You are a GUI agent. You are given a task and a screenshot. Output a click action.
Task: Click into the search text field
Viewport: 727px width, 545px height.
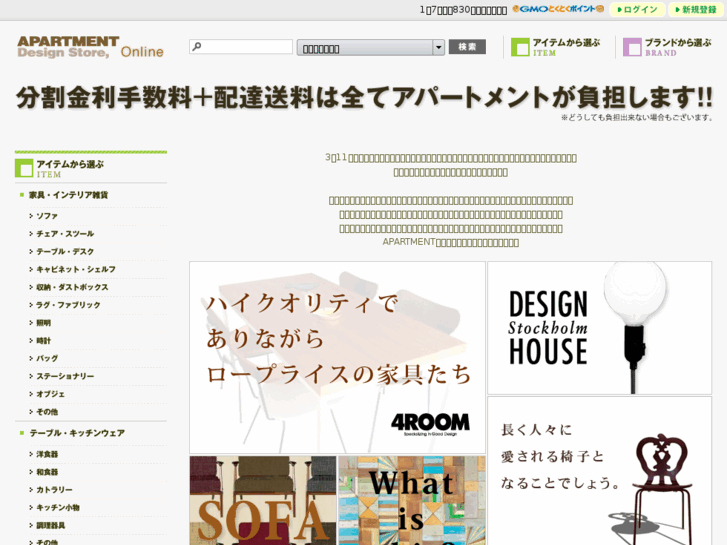(241, 46)
